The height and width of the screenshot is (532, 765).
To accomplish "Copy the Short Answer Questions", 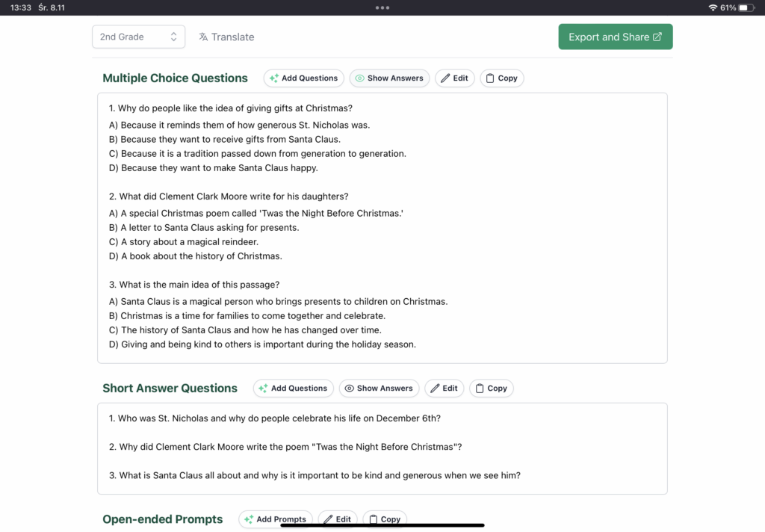I will [491, 388].
